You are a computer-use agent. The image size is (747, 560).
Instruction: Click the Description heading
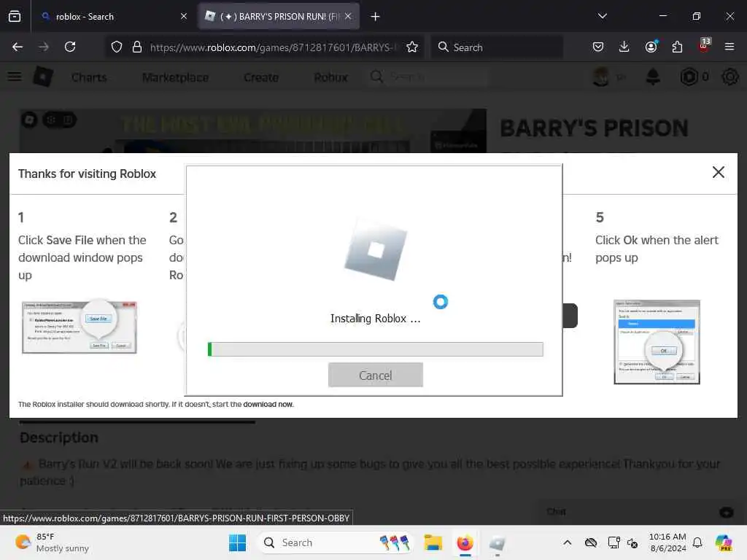click(x=59, y=437)
